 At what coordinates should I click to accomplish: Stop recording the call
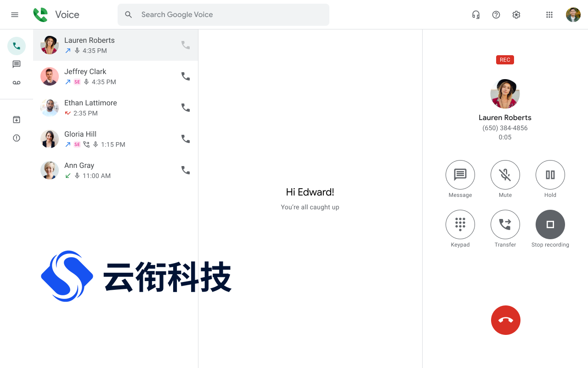550,224
